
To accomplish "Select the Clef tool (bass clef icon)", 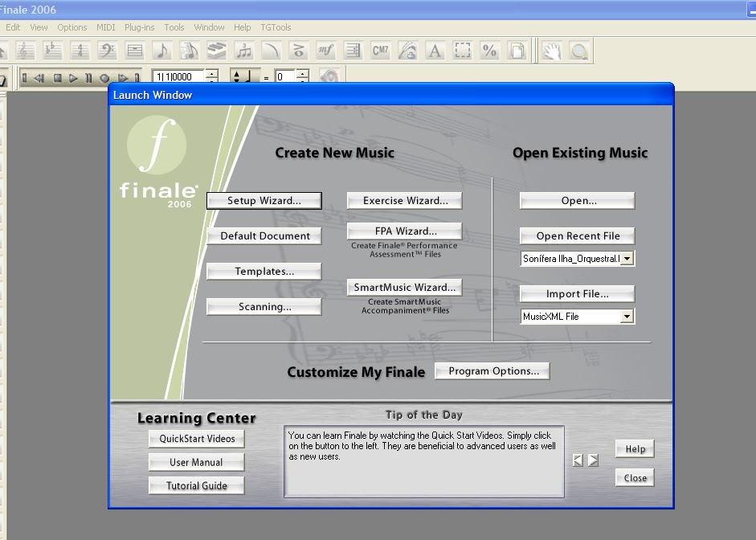I will click(x=107, y=51).
